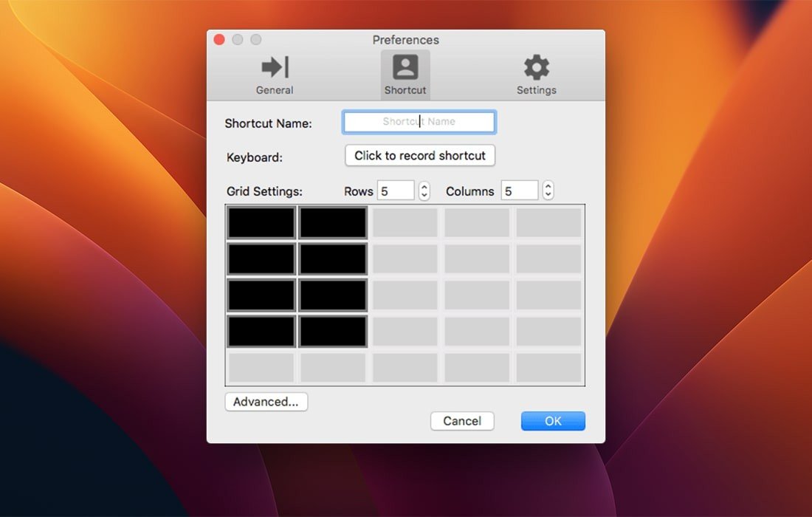The image size is (812, 517).
Task: Cancel the shortcut changes
Action: pyautogui.click(x=462, y=421)
